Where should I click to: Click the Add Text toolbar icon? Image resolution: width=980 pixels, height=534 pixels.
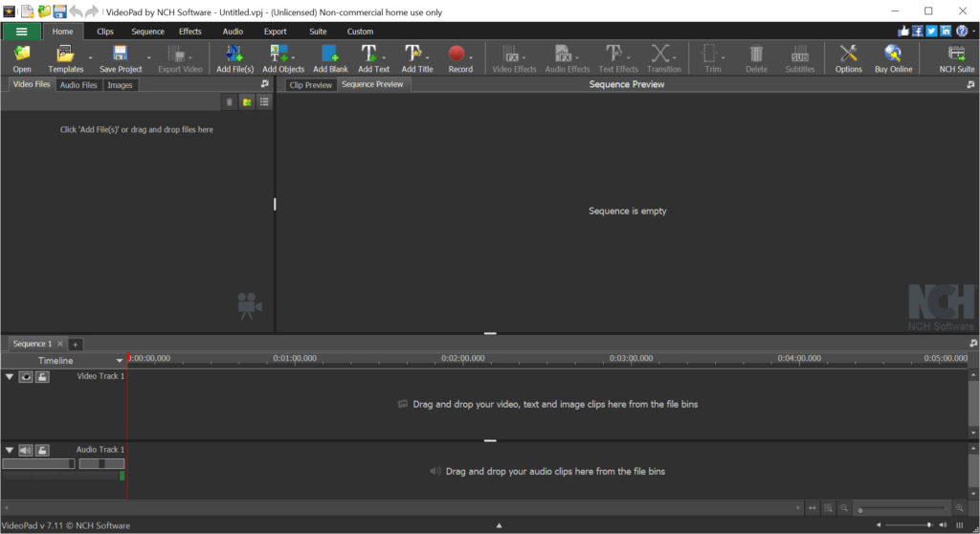point(373,58)
